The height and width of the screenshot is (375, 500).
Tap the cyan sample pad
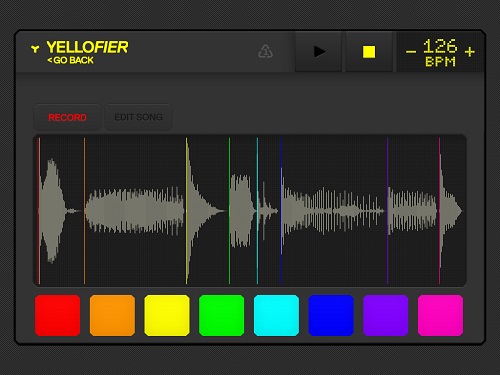pyautogui.click(x=276, y=315)
